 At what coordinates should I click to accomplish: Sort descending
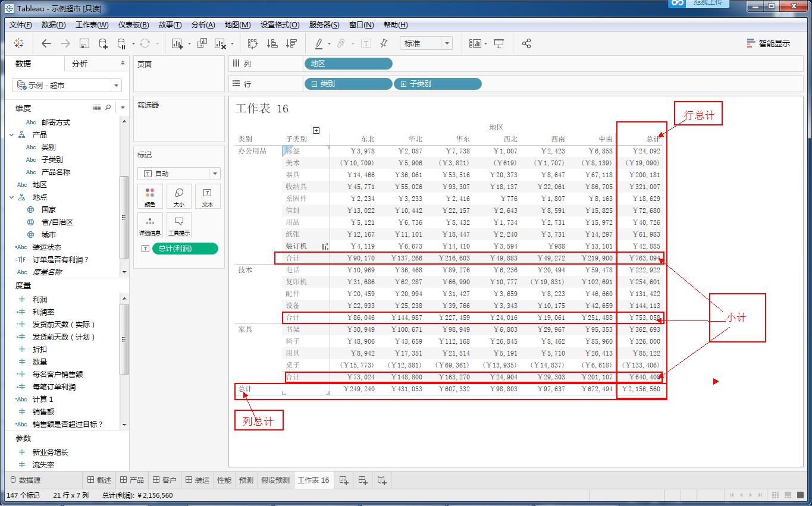tap(291, 43)
